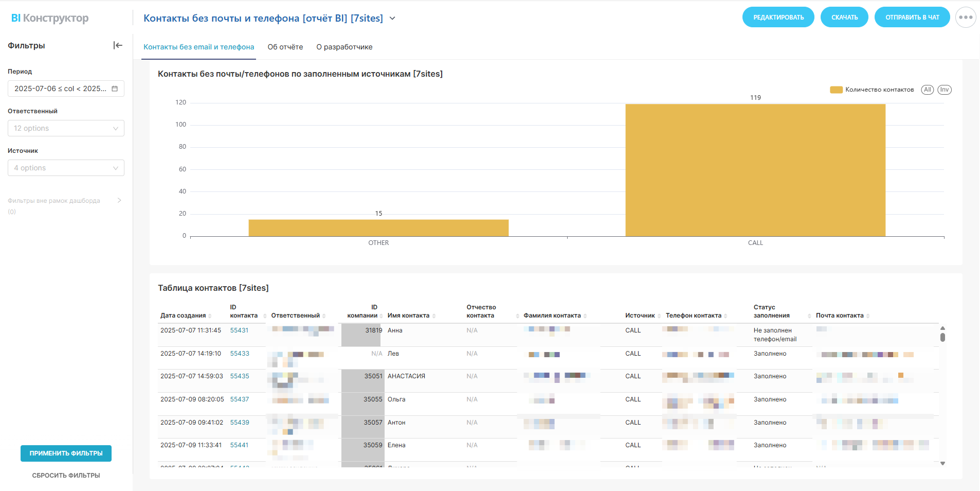Select date cell 2025-07-09 09:41:02
This screenshot has height=491, width=980.
pos(192,423)
